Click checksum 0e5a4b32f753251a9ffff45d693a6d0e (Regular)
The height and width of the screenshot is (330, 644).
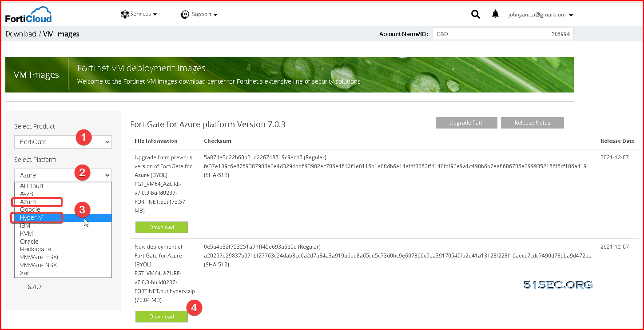(x=262, y=247)
